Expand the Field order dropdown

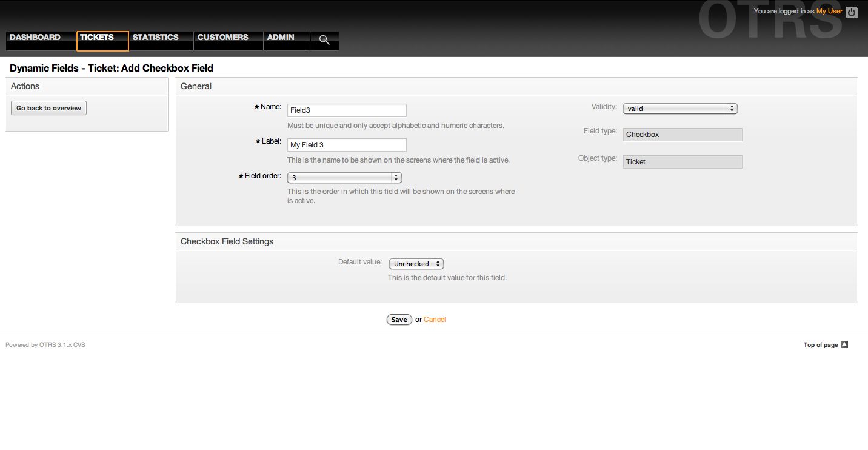click(x=344, y=178)
